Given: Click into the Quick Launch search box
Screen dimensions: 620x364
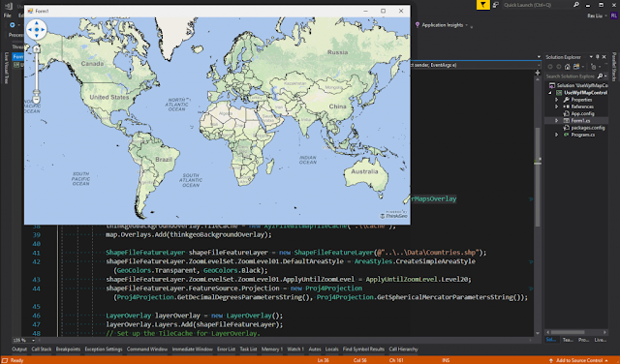Looking at the screenshot, I should 537,5.
